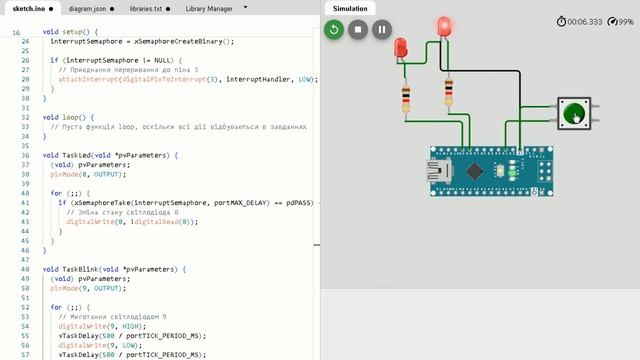Screen dimensions: 640x360
Task: Click the editor vertical scrollbar
Action: click(x=316, y=192)
